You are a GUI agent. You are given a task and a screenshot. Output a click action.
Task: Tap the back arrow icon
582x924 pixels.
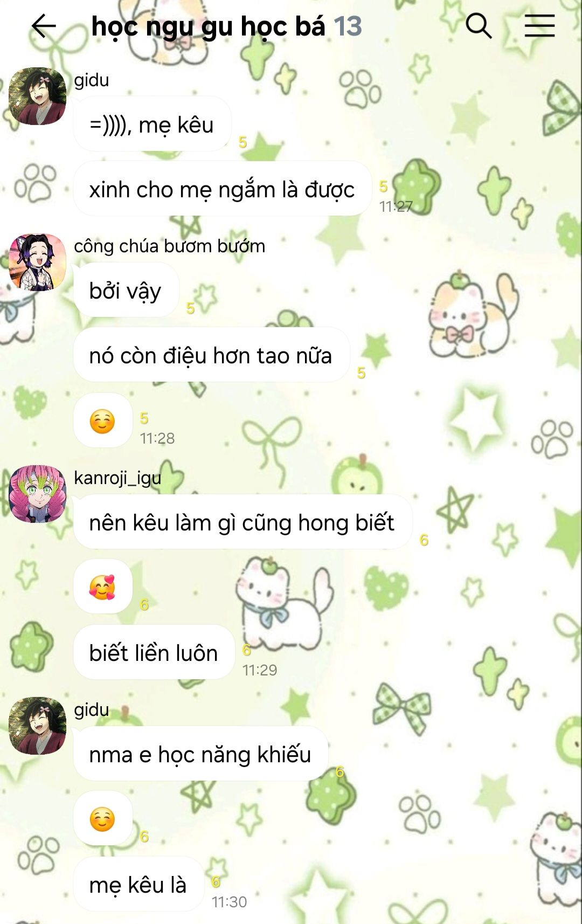[x=44, y=26]
